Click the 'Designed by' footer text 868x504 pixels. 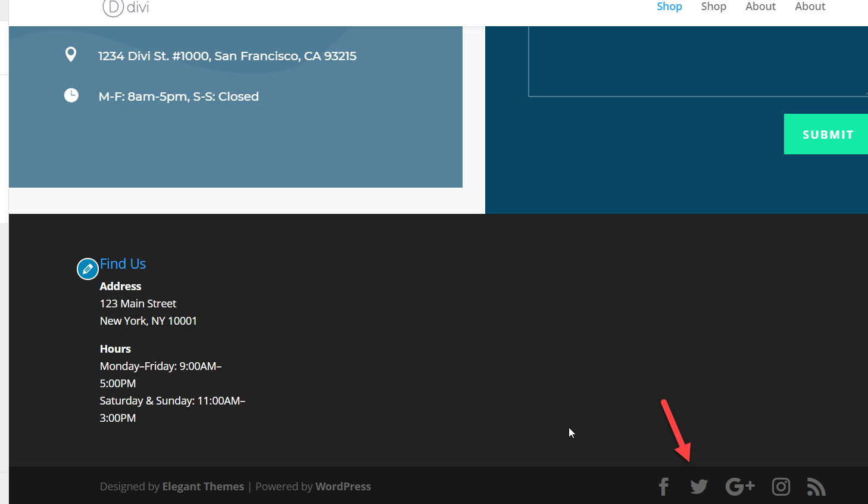(x=130, y=487)
